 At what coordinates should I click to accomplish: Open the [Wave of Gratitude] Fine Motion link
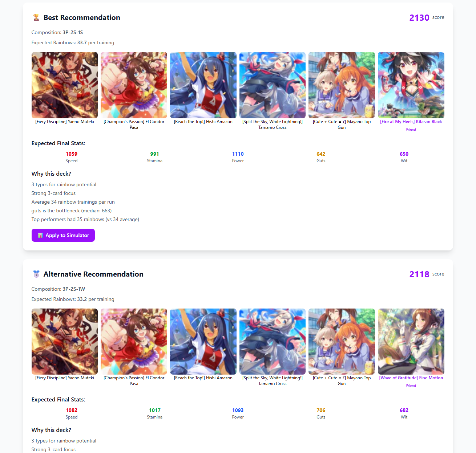point(411,378)
